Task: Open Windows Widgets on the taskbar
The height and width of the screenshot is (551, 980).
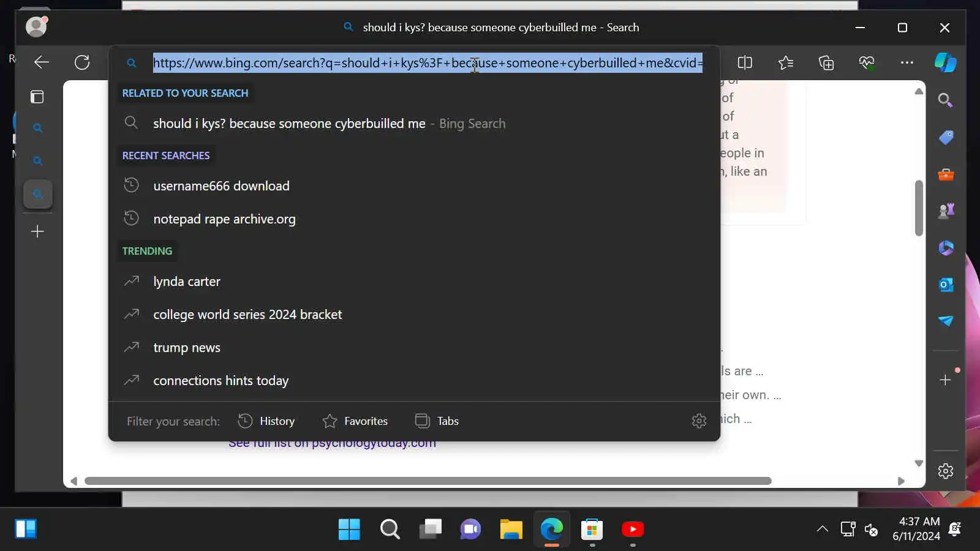Action: pos(26,529)
